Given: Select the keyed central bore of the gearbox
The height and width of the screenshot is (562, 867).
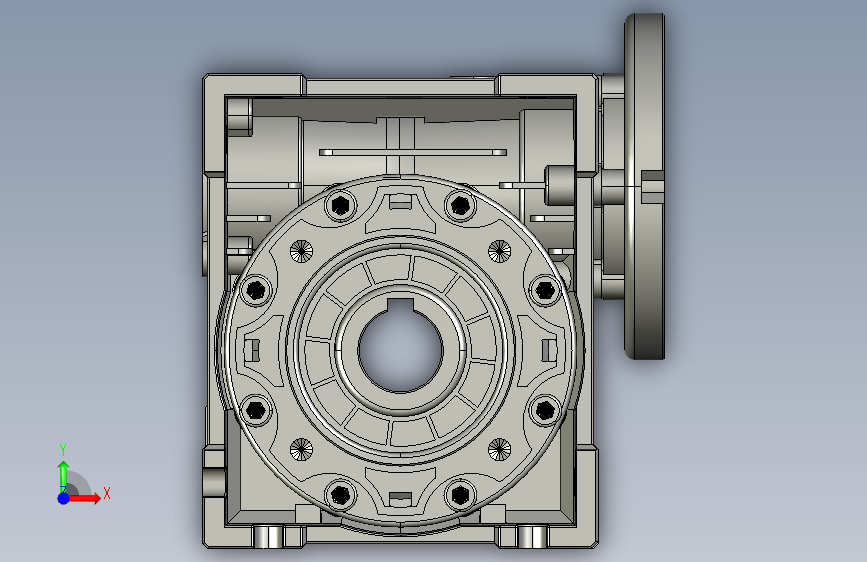Looking at the screenshot, I should 400,347.
